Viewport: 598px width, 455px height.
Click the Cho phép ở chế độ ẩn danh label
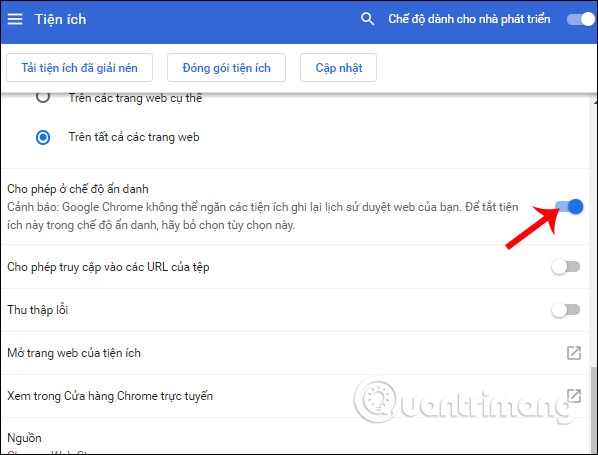(78, 189)
